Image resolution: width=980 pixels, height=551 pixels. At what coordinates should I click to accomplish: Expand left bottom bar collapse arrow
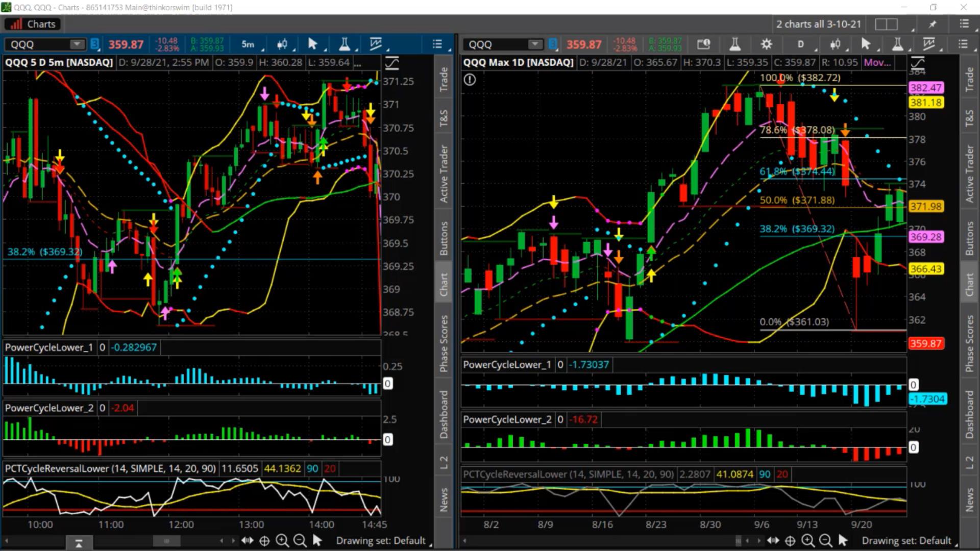click(x=79, y=544)
